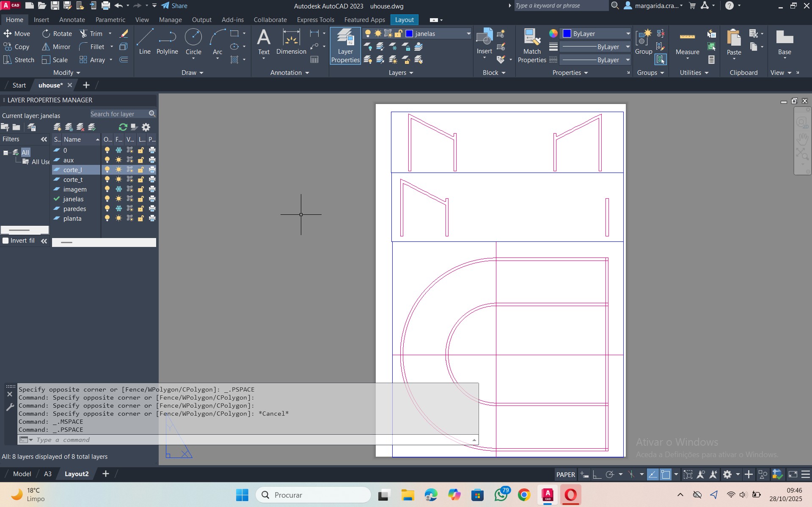Click the Share button in title bar

[174, 6]
